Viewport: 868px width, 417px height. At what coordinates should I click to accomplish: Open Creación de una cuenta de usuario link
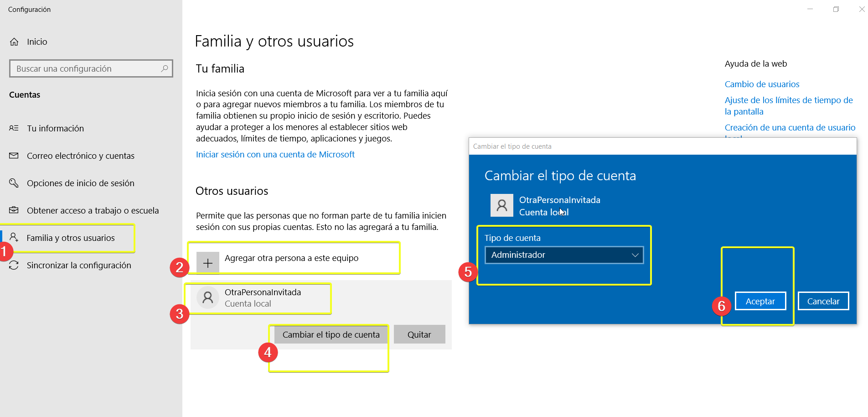(790, 128)
